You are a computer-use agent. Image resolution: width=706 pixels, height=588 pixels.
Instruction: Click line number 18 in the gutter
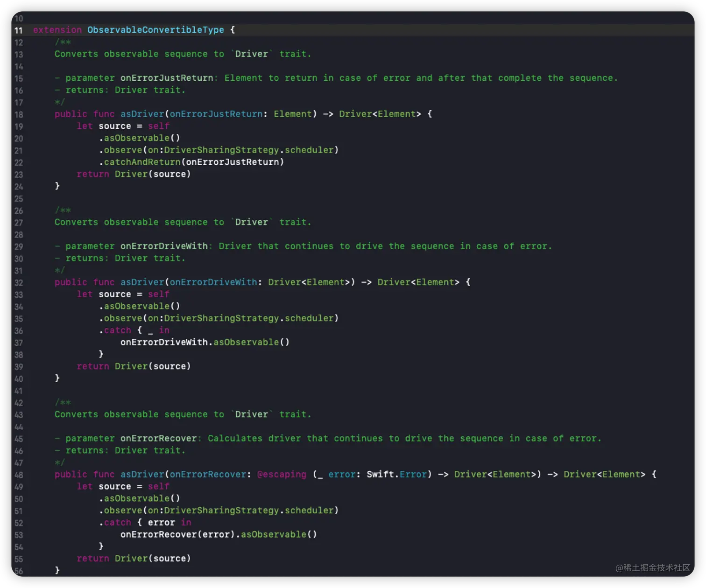click(x=19, y=114)
